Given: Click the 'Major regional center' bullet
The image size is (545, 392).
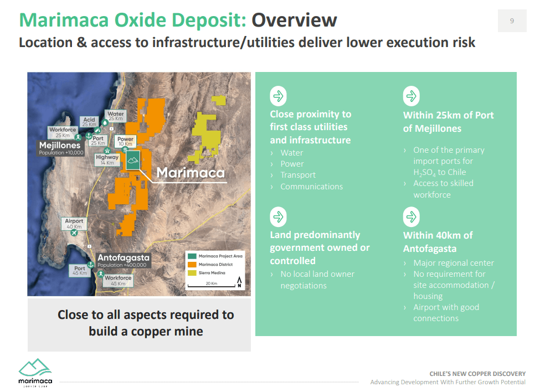Looking at the screenshot, I should click(454, 263).
